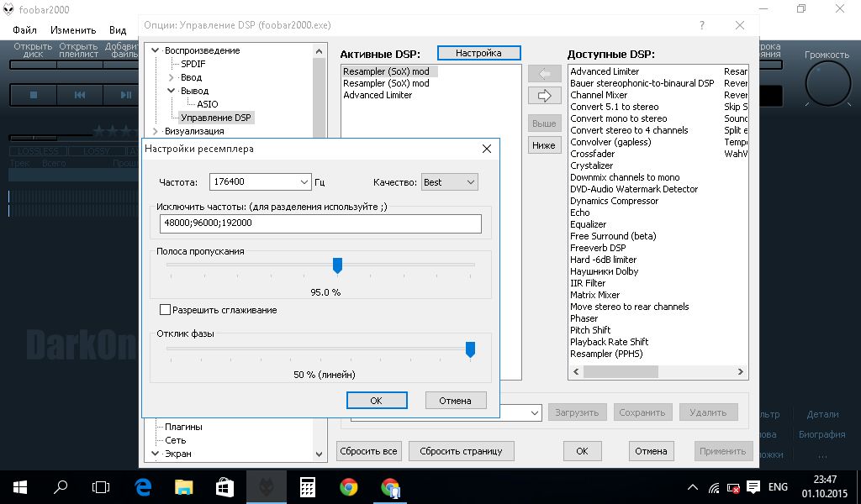Open the Качество quality dropdown
Viewport: 861px width, 504px height.
449,182
